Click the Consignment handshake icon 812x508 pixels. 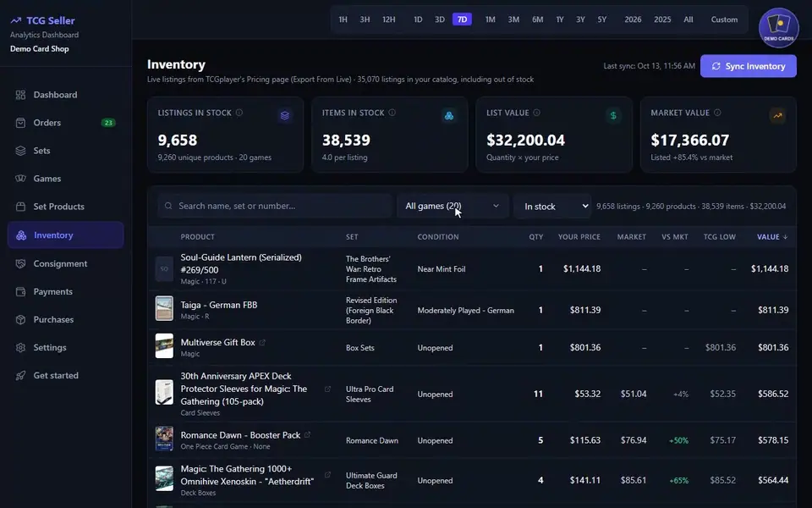pyautogui.click(x=20, y=263)
